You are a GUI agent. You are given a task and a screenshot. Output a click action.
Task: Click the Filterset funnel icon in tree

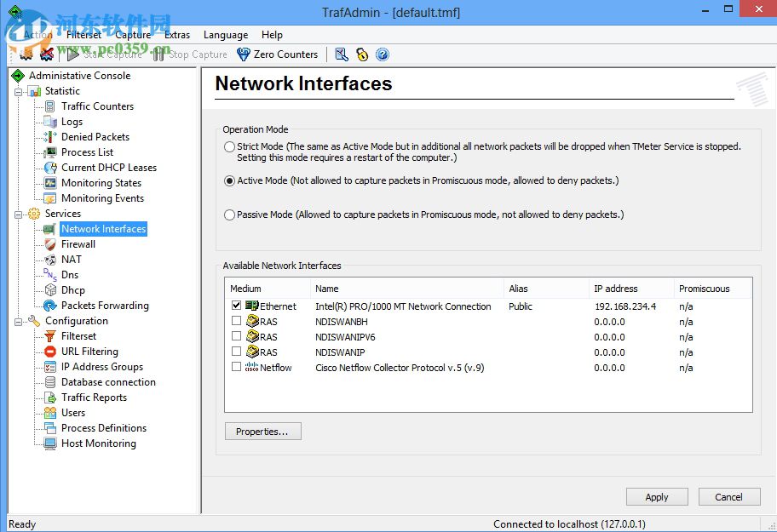click(x=50, y=336)
